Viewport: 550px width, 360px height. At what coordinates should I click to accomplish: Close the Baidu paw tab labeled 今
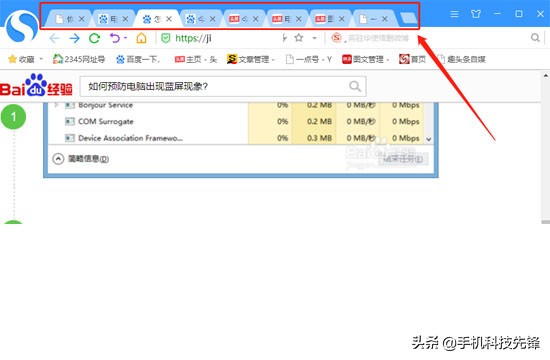212,19
